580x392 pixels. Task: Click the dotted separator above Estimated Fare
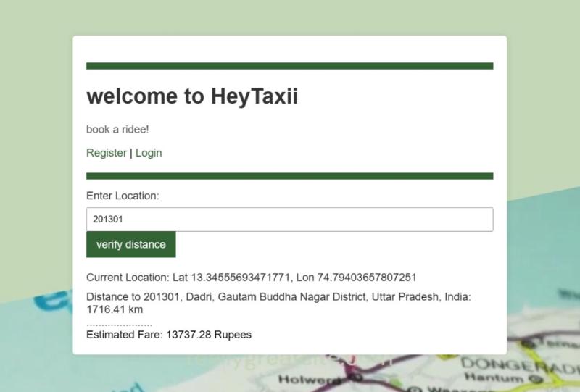tap(119, 324)
